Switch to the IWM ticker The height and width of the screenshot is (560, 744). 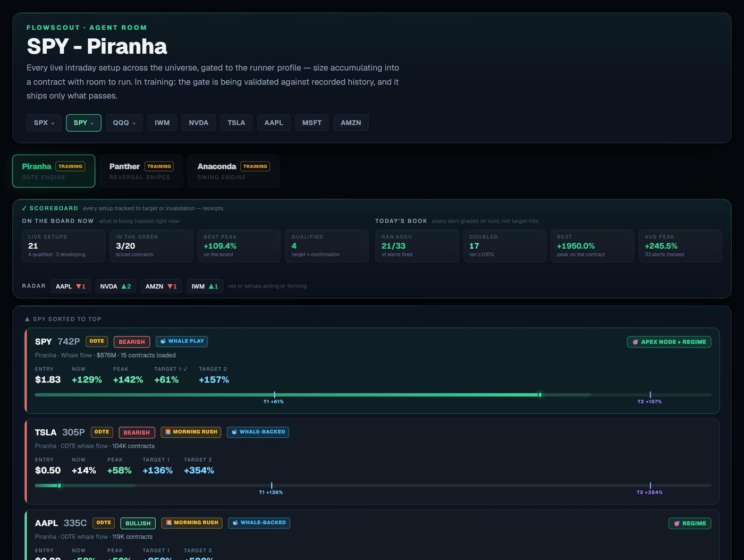click(162, 123)
